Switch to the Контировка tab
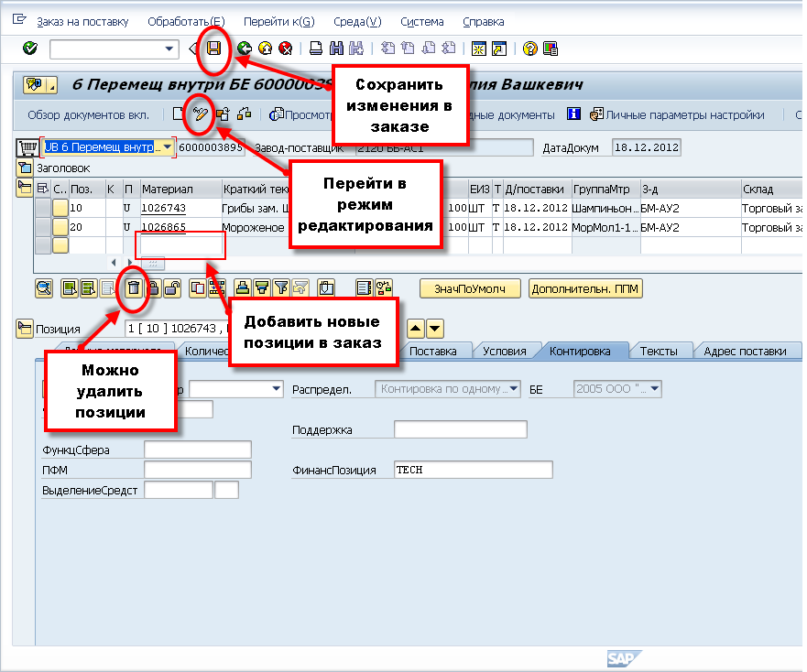This screenshot has width=807, height=672. tap(580, 351)
